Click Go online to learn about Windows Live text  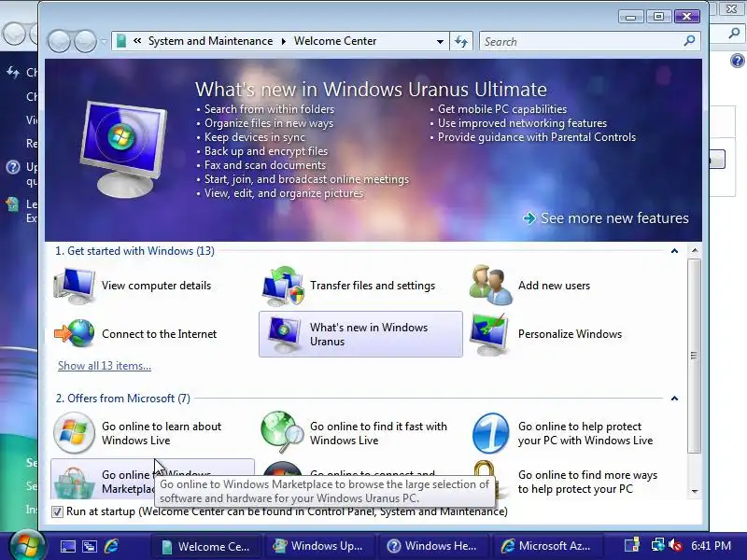tap(162, 433)
